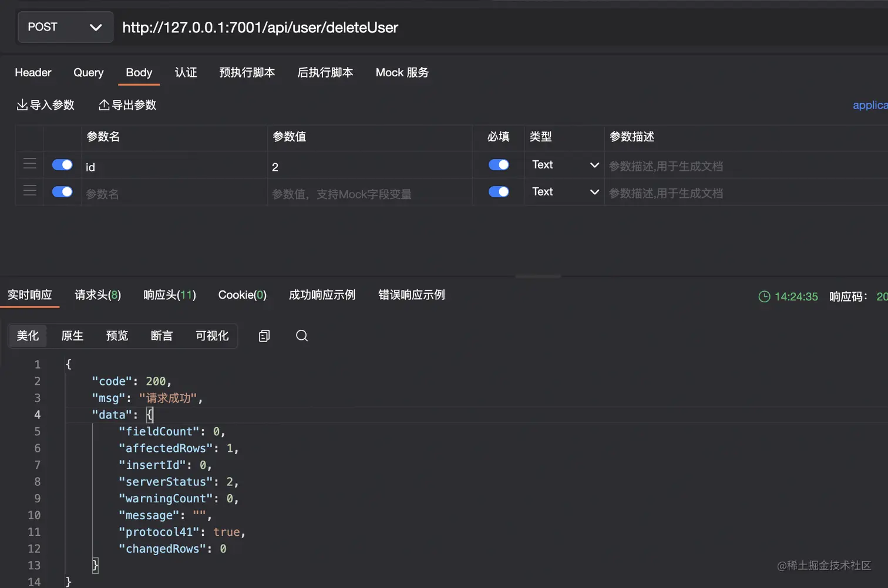Viewport: 888px width, 588px height.
Task: Click the "protocol41": true line
Action: point(182,532)
